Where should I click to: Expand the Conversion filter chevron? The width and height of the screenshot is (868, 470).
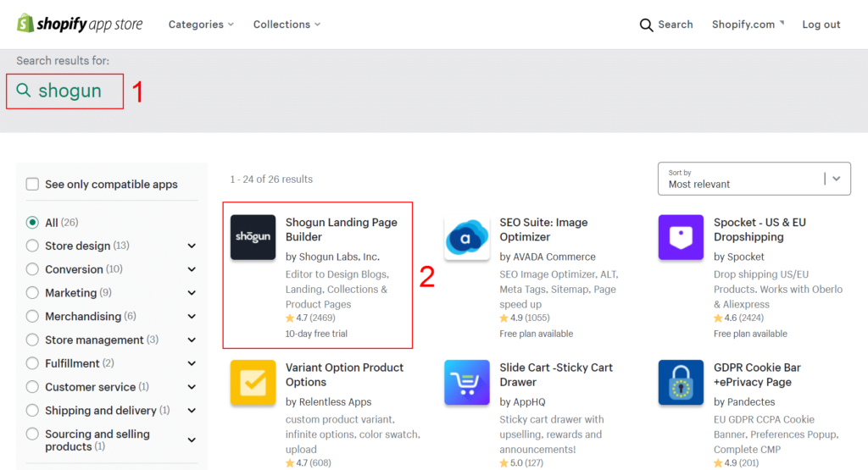(x=192, y=269)
